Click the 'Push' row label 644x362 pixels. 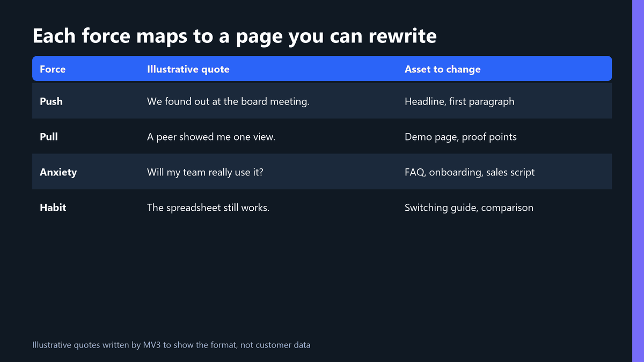[x=51, y=101]
